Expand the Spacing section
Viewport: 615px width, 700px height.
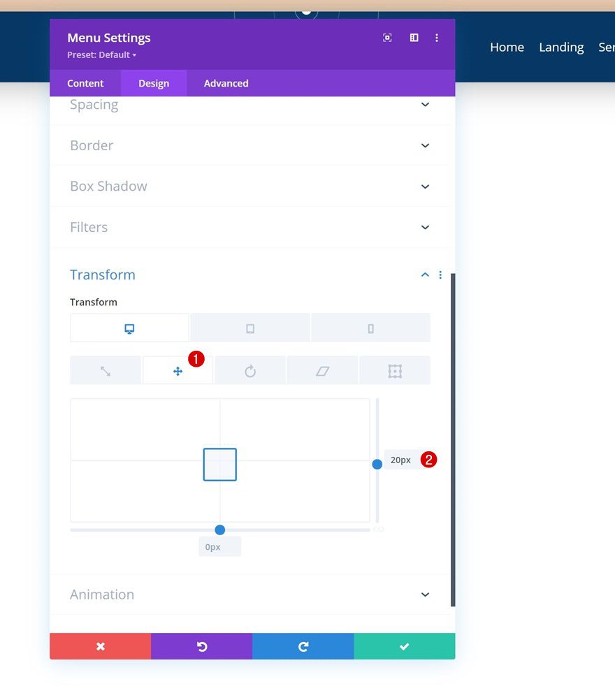click(x=250, y=105)
